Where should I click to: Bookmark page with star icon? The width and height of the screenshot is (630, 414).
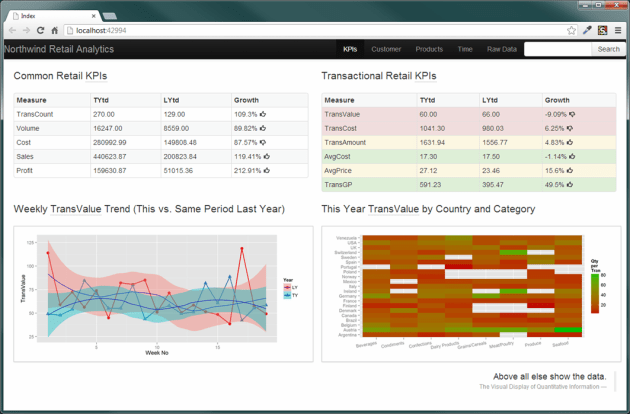click(571, 31)
